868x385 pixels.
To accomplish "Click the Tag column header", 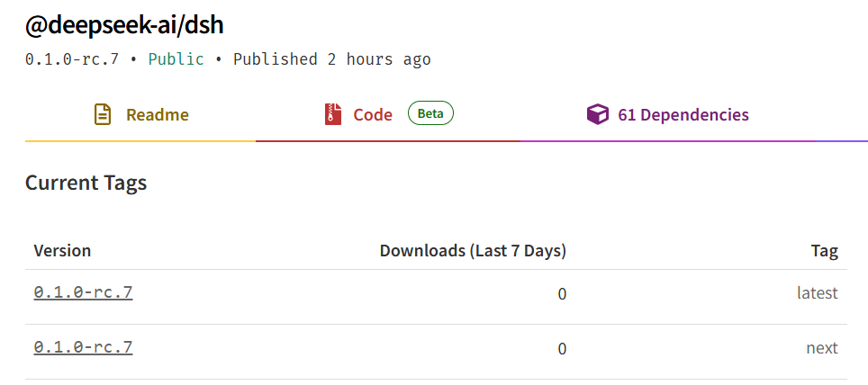I will coord(825,251).
